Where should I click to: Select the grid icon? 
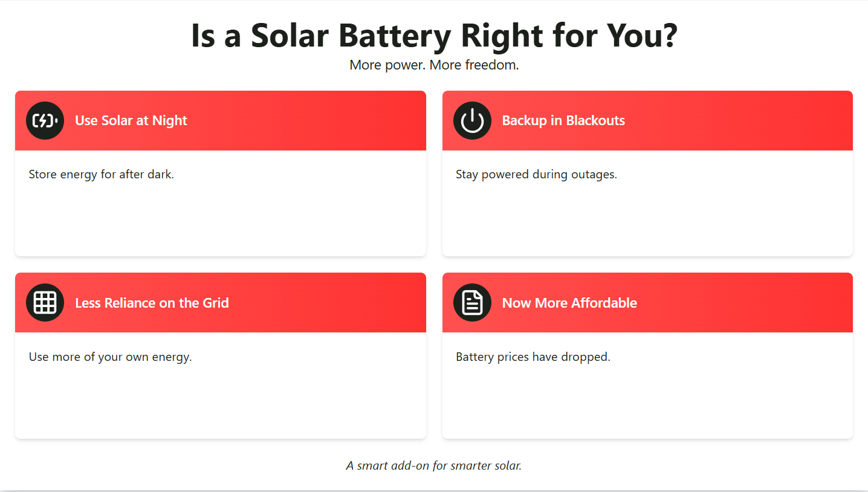pyautogui.click(x=45, y=303)
